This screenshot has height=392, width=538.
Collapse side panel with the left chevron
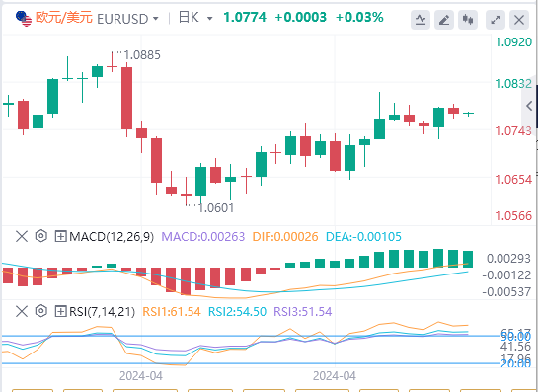529,106
